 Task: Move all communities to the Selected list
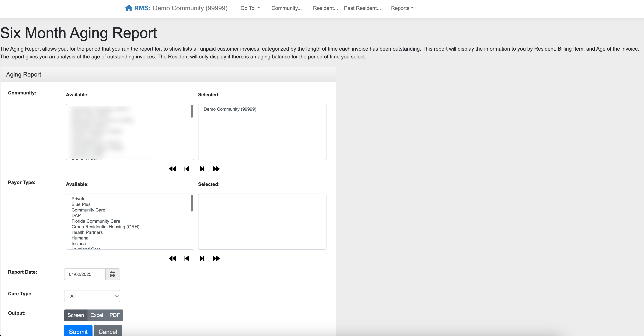point(216,169)
